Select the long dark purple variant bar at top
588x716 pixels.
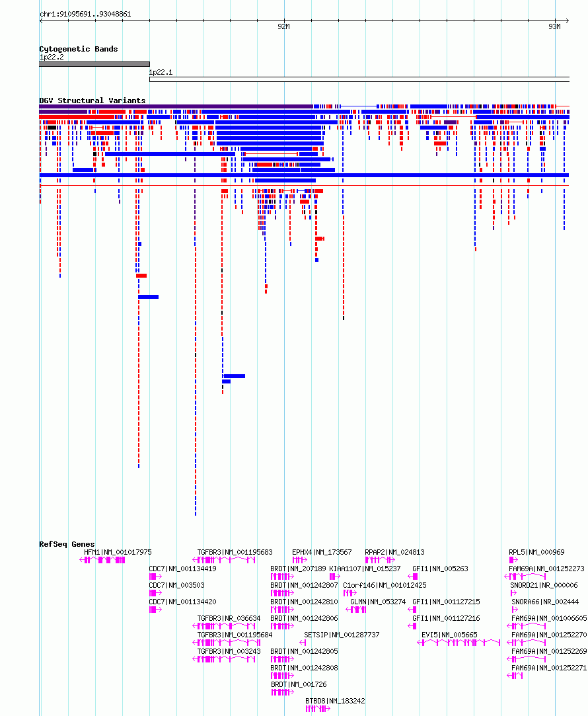(x=176, y=106)
